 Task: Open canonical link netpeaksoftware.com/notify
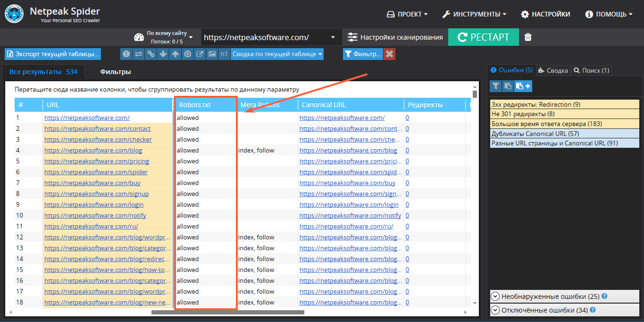coord(350,215)
